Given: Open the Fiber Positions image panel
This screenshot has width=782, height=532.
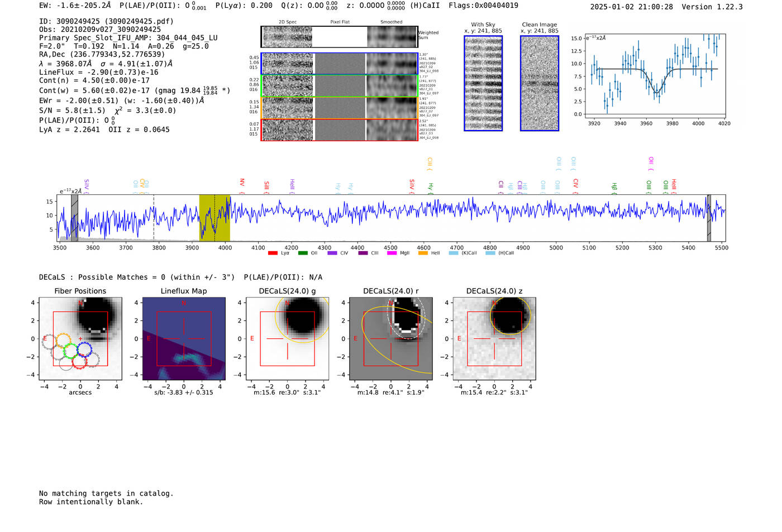Looking at the screenshot, I should [80, 338].
